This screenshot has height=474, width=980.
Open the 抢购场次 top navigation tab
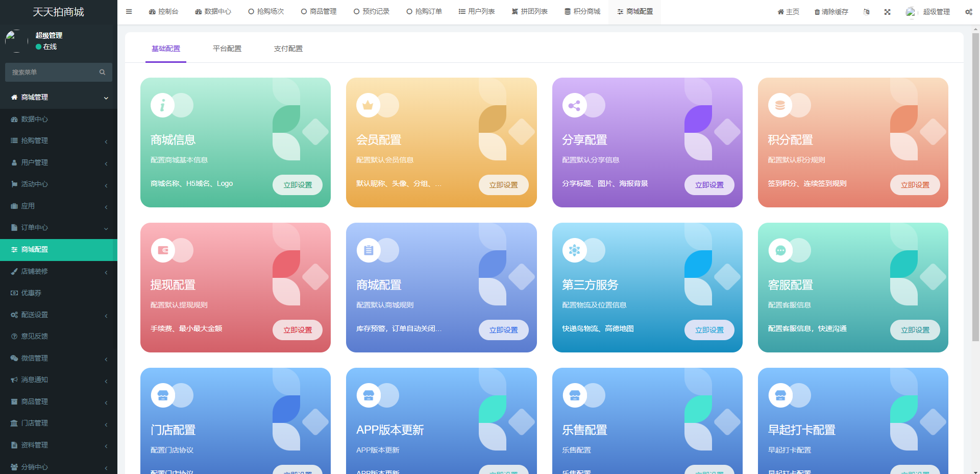point(266,11)
